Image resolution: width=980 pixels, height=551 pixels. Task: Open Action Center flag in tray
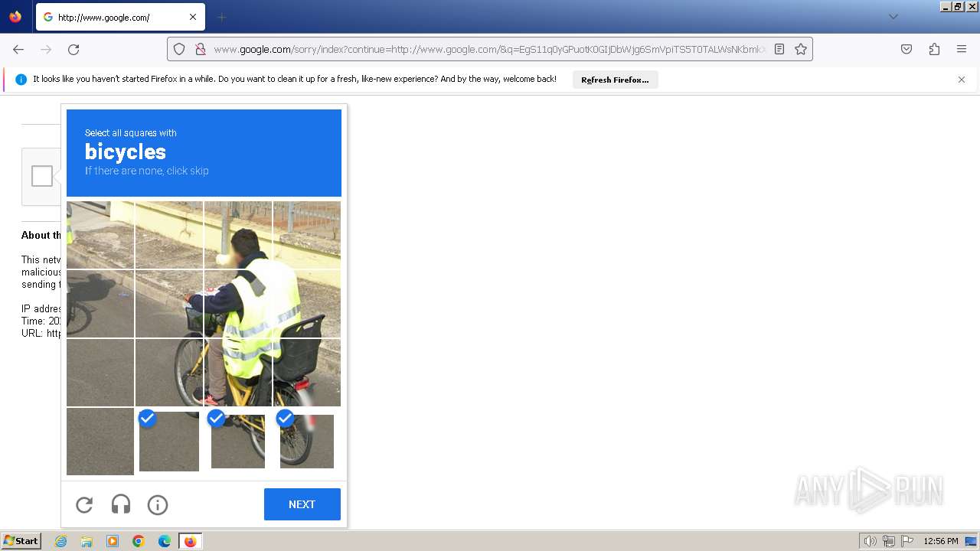tap(907, 541)
